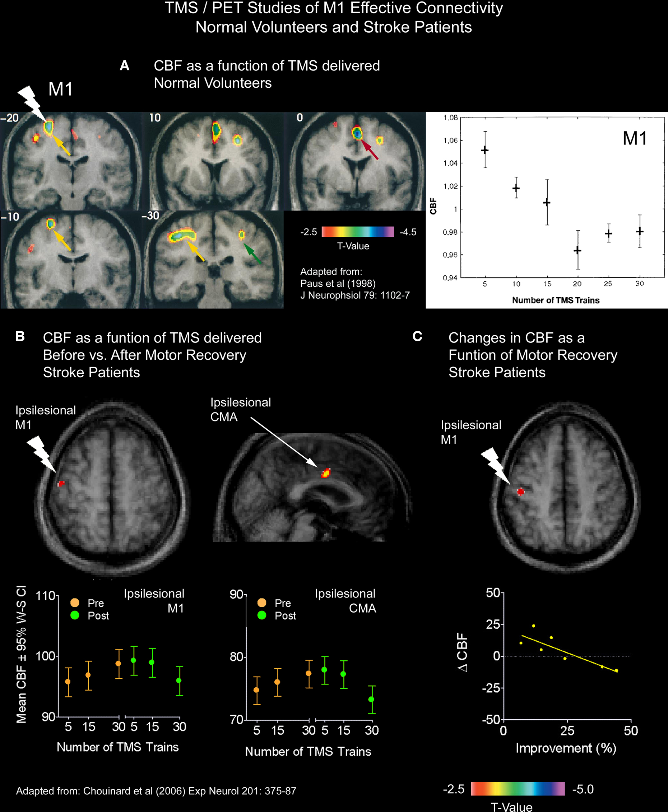Image resolution: width=668 pixels, height=812 pixels.
Task: Click the panel letter A
Action: 124,65
